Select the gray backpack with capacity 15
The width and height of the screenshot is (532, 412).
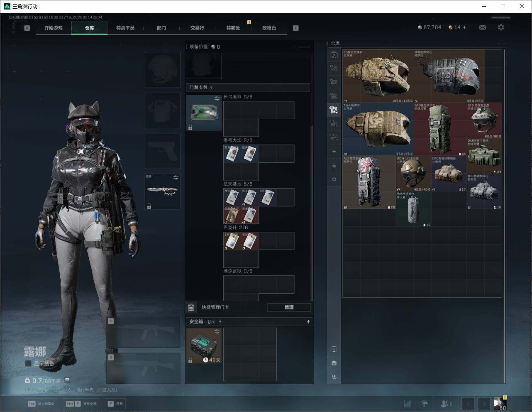click(413, 209)
